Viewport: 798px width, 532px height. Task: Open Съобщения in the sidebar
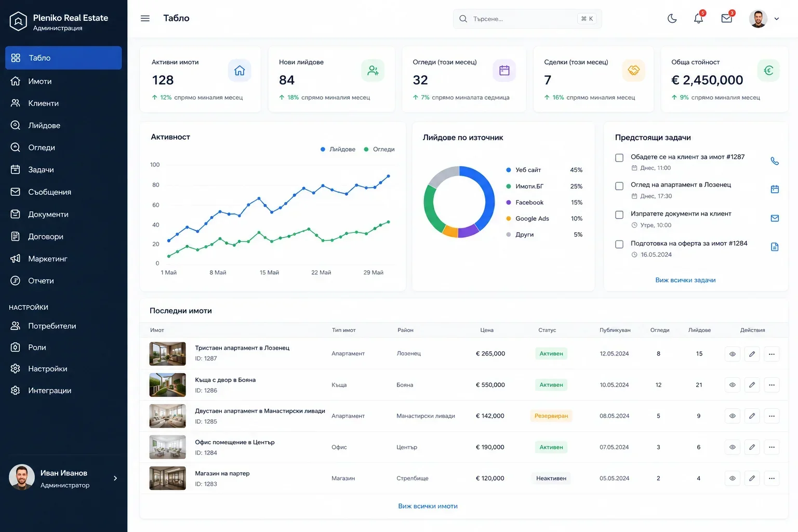(63, 192)
